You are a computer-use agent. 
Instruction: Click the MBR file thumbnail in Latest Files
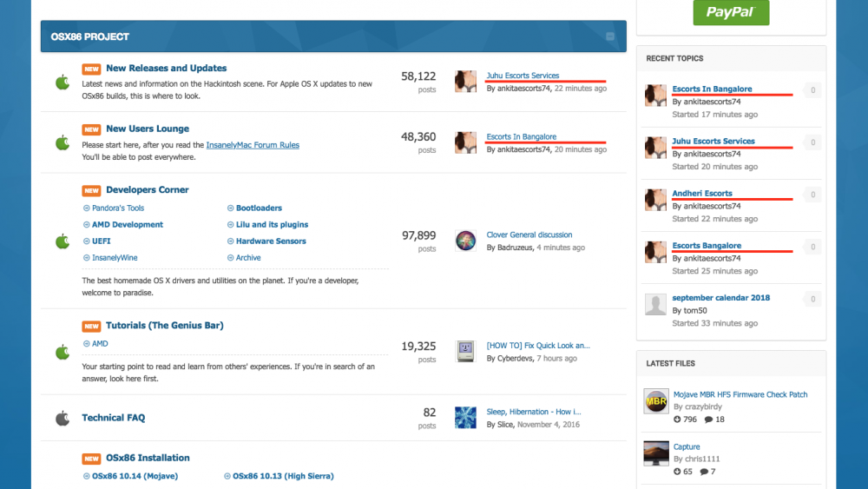pos(656,401)
